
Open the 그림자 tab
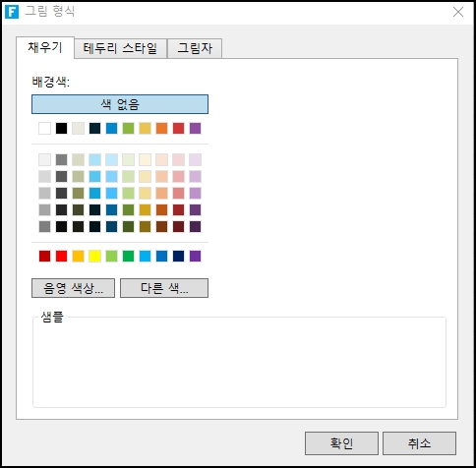click(x=195, y=48)
